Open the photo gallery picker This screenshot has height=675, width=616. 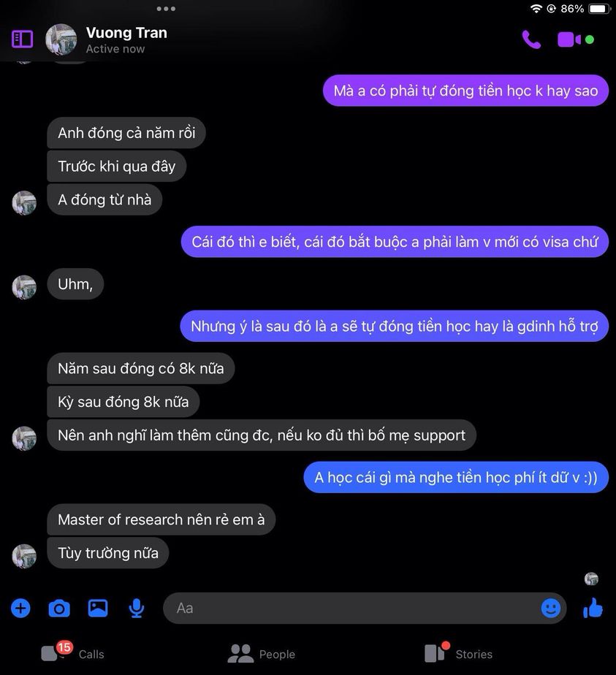click(98, 609)
